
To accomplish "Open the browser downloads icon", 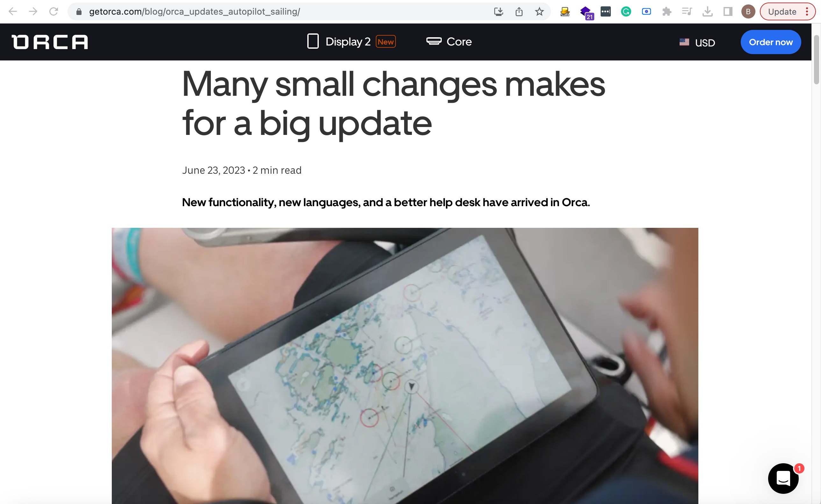I will click(707, 12).
